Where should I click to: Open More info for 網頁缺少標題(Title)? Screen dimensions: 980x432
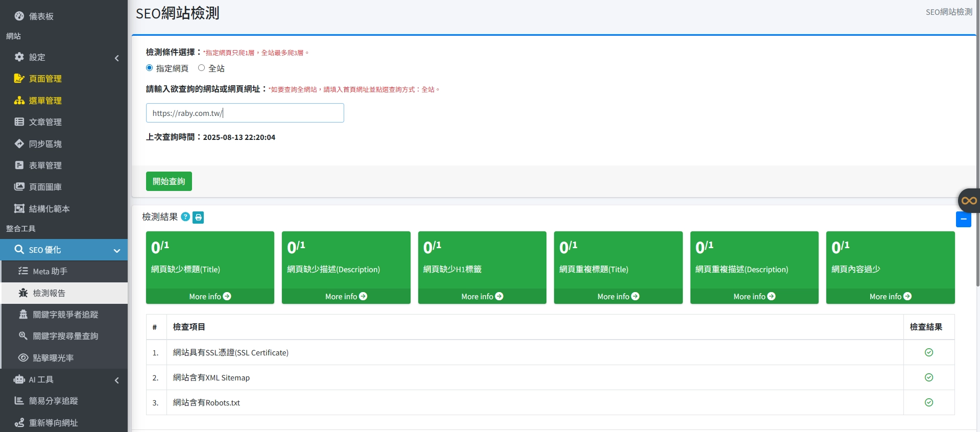210,296
